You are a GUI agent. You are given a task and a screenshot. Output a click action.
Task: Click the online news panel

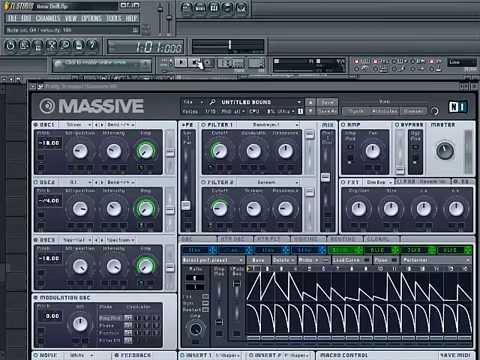click(102, 64)
